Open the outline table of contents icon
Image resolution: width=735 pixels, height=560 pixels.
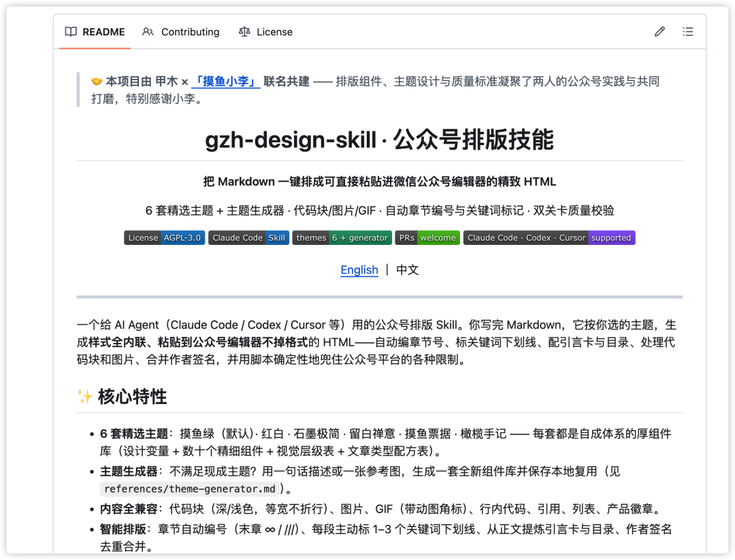tap(687, 32)
